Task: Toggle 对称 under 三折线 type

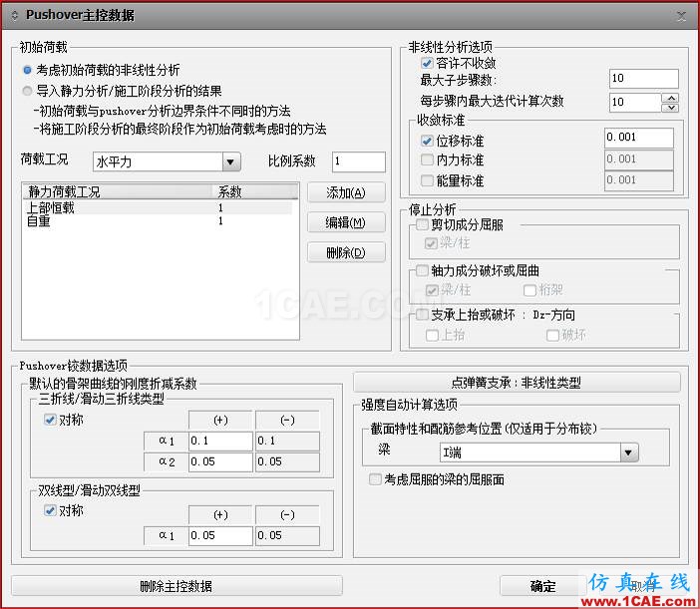Action: click(50, 420)
